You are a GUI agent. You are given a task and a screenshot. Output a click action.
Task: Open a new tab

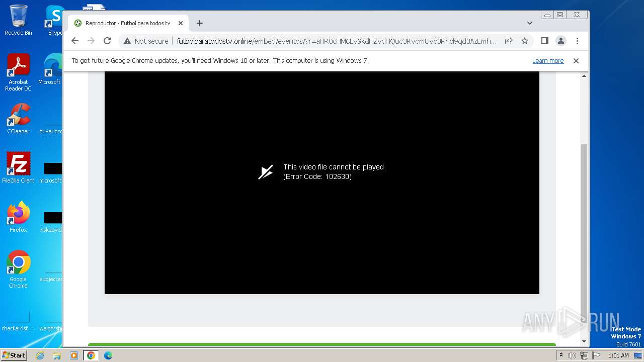[x=200, y=23]
